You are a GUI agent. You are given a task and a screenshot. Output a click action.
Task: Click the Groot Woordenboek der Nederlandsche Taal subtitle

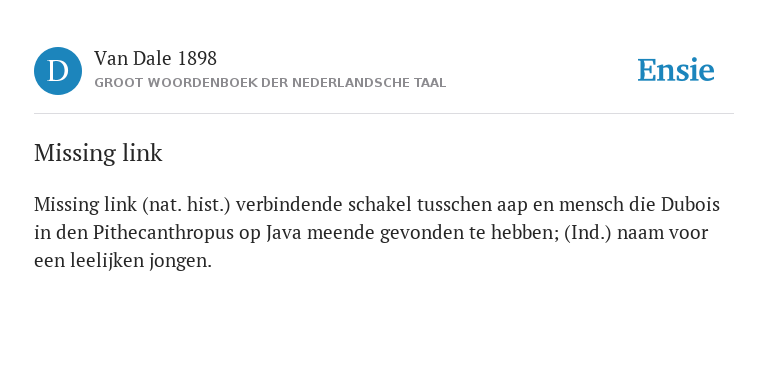point(270,83)
